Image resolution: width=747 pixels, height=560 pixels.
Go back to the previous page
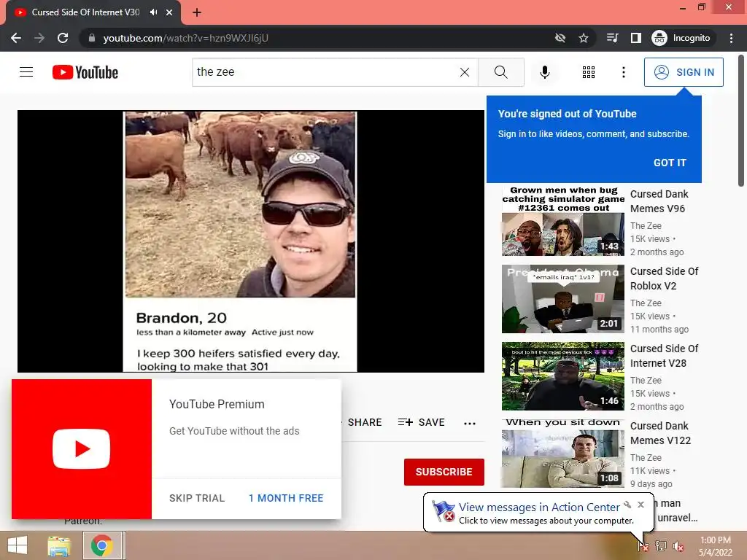(16, 38)
